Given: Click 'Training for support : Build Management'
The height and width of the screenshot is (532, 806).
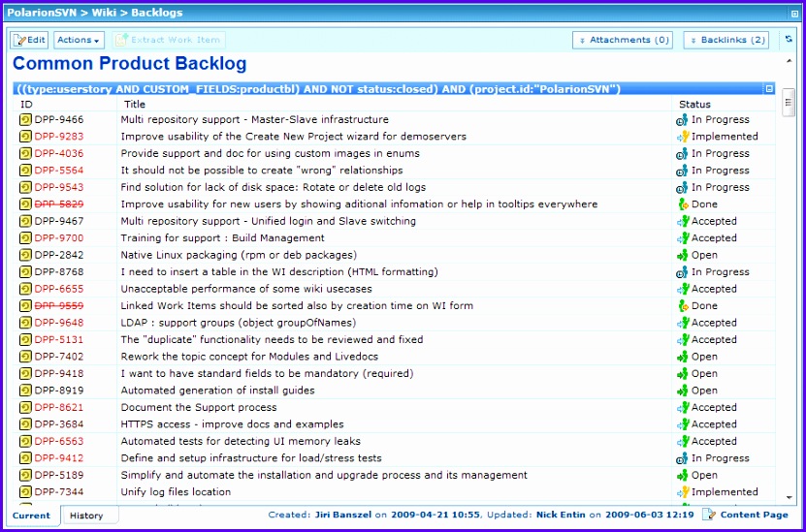Looking at the screenshot, I should (222, 238).
